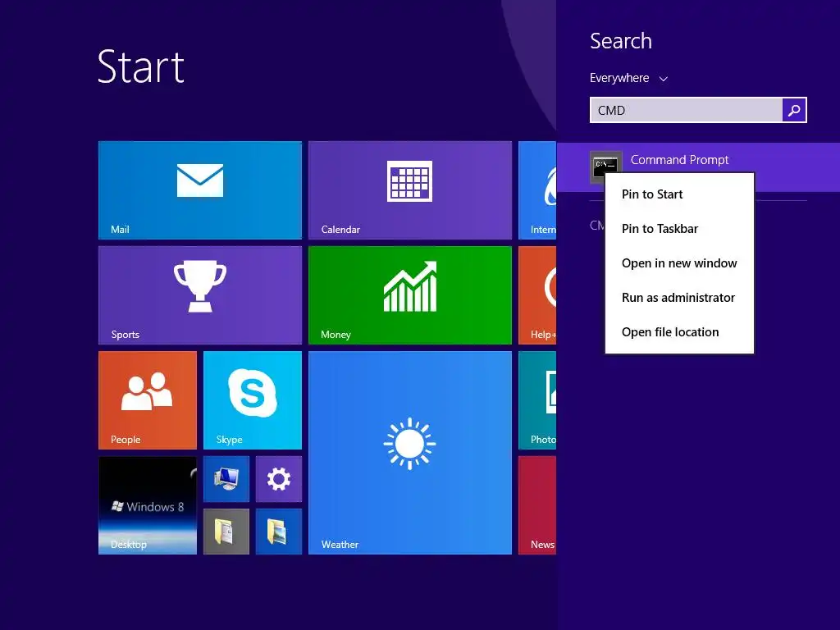Click the search box containing CMD
This screenshot has width=840, height=630.
(686, 110)
